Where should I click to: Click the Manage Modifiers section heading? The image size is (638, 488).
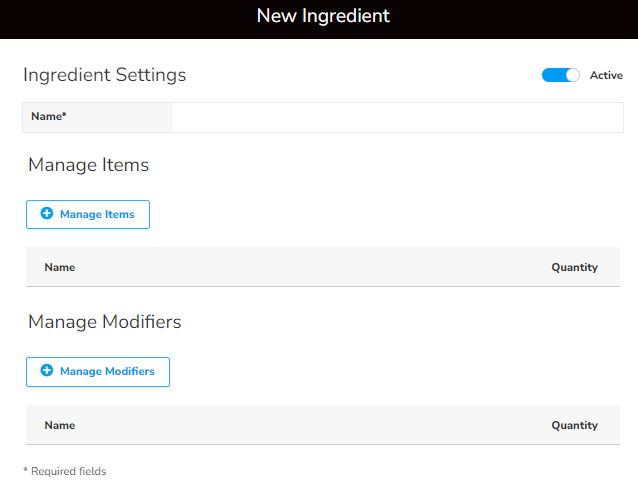104,322
